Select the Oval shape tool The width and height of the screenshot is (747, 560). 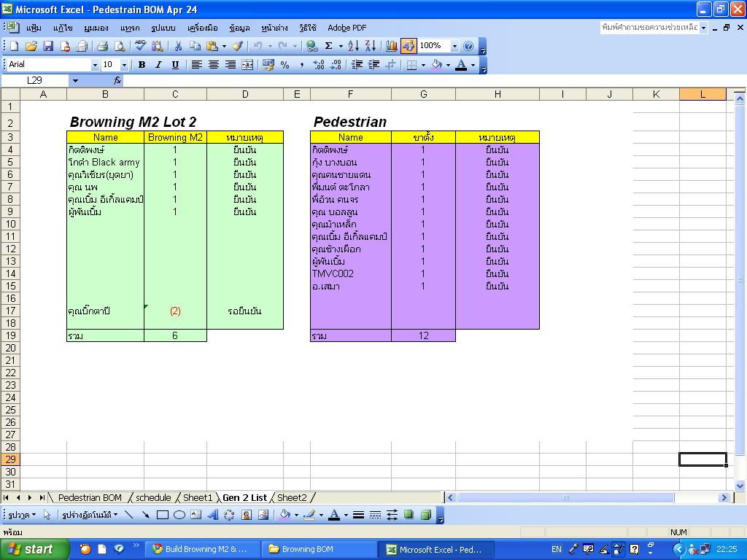coord(179,515)
